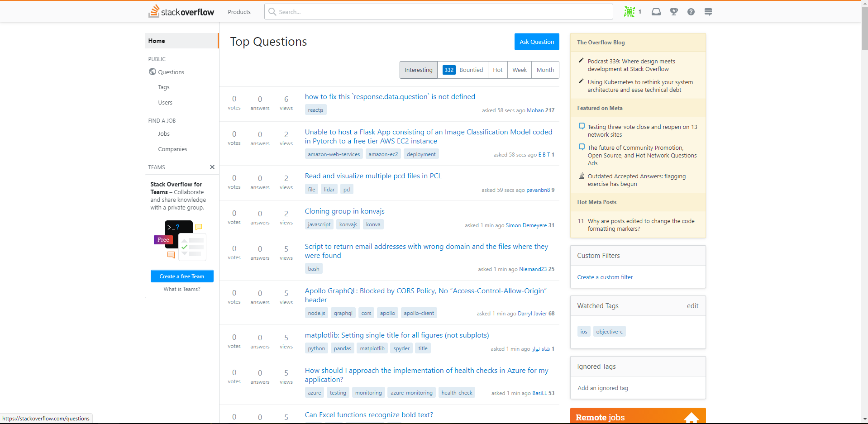Image resolution: width=868 pixels, height=424 pixels.
Task: Open question about response.data.question not defined
Action: coord(390,96)
